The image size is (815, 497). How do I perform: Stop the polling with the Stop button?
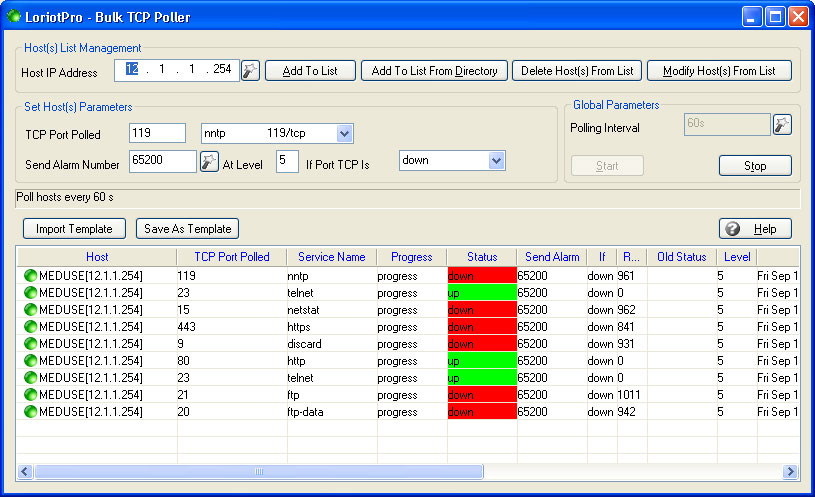pyautogui.click(x=755, y=166)
